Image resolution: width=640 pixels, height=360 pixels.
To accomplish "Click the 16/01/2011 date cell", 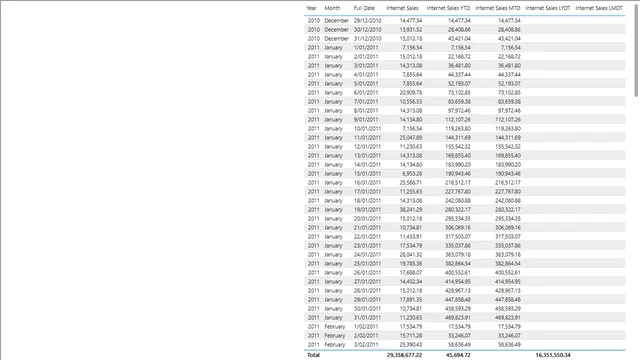I will (367, 182).
